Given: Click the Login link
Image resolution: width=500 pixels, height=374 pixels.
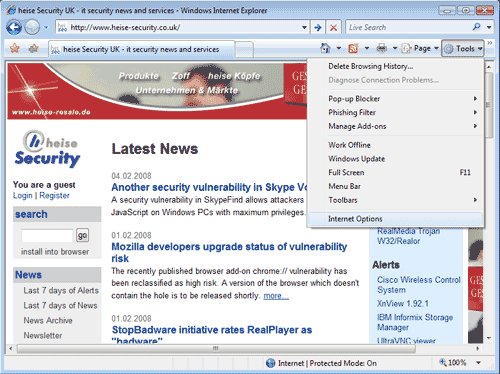Looking at the screenshot, I should (23, 195).
